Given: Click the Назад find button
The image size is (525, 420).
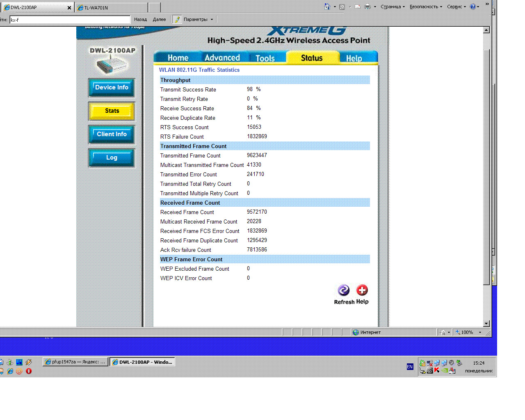Looking at the screenshot, I should (x=140, y=19).
